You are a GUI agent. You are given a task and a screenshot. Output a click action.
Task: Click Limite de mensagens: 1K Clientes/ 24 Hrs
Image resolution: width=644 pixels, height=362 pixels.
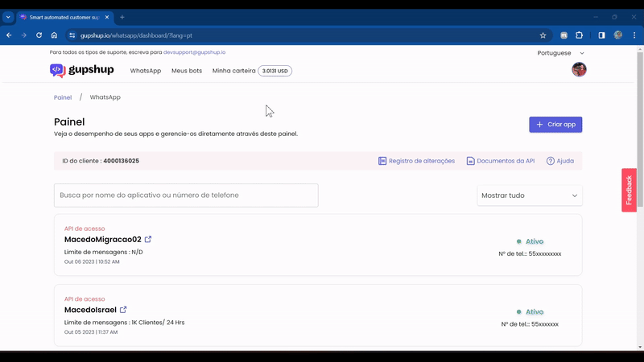125,323
